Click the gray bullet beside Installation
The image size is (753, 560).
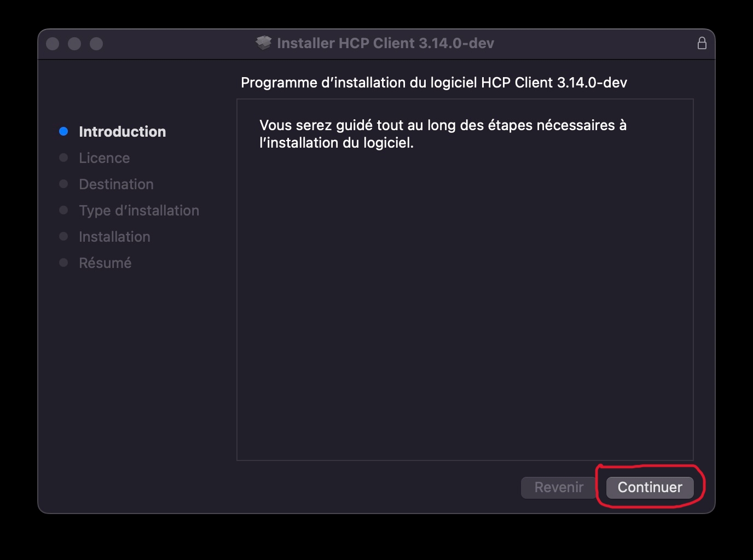coord(63,236)
